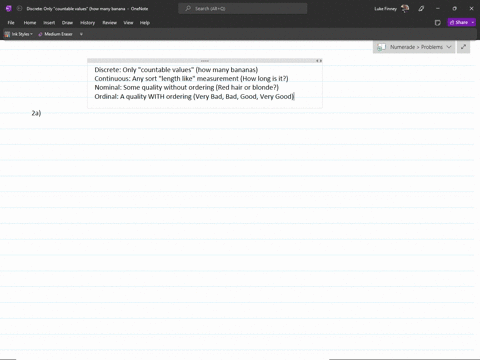Open the Help tab
This screenshot has height=360, width=480.
point(145,23)
